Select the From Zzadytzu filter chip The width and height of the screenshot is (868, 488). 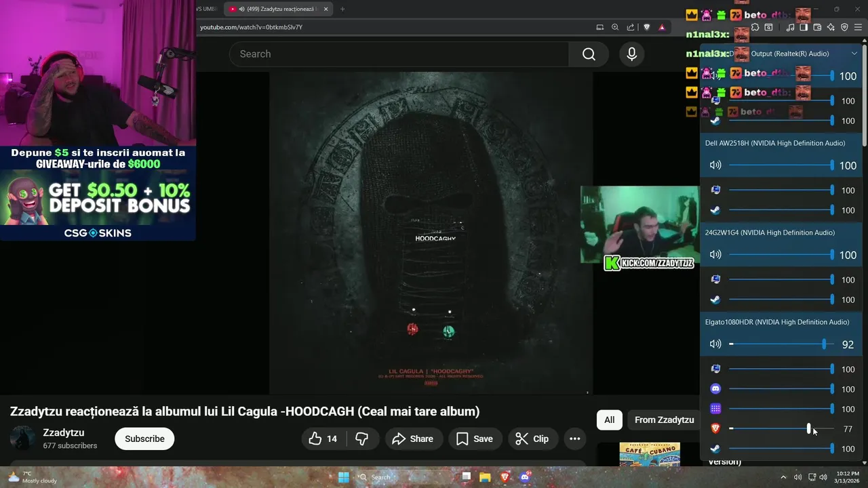point(664,420)
